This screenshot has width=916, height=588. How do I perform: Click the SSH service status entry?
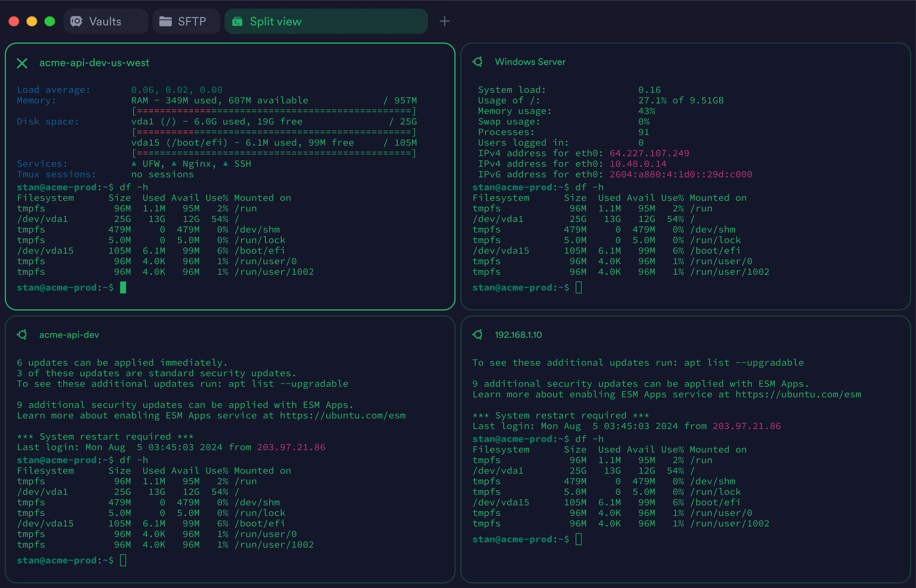237,164
